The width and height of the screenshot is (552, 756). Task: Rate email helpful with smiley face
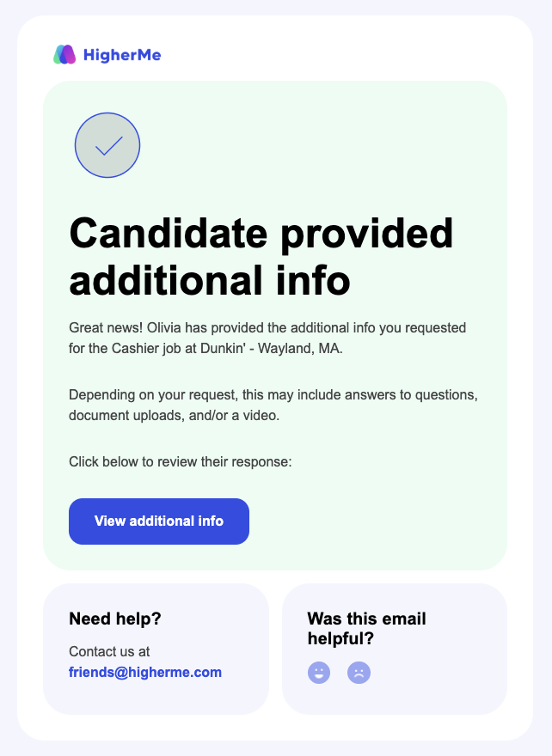coord(319,673)
